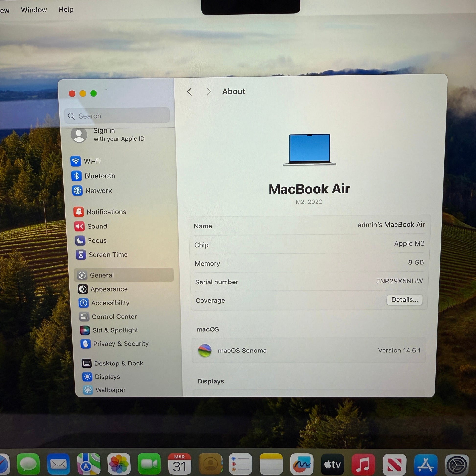Open Messages from the Dock

(28, 464)
